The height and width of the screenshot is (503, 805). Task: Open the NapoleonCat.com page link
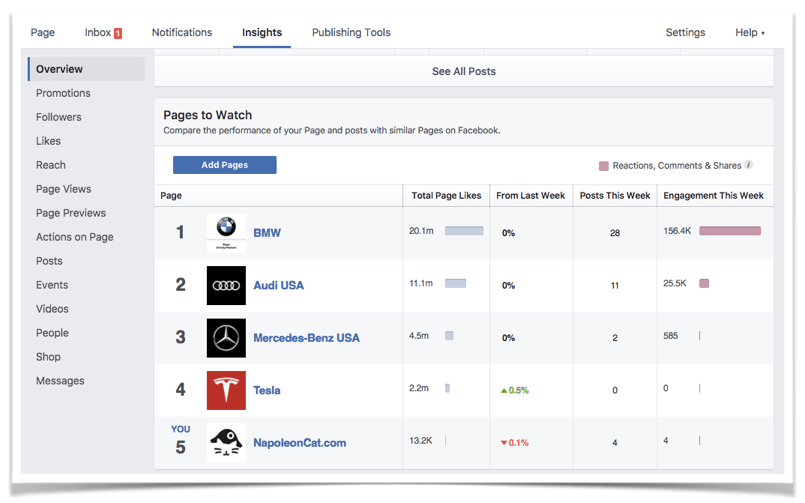pyautogui.click(x=300, y=442)
